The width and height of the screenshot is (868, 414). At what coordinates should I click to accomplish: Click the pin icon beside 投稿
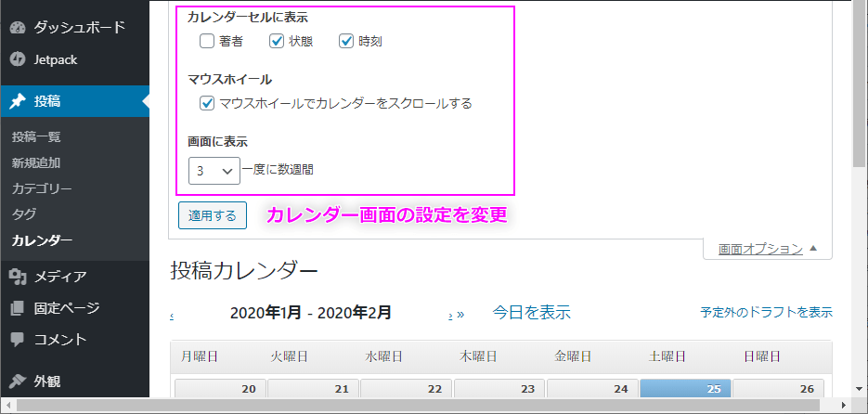tap(18, 102)
